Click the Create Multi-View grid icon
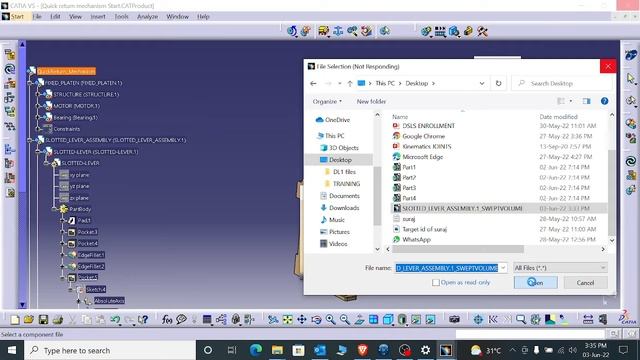640x360 pixels. pyautogui.click(x=373, y=320)
